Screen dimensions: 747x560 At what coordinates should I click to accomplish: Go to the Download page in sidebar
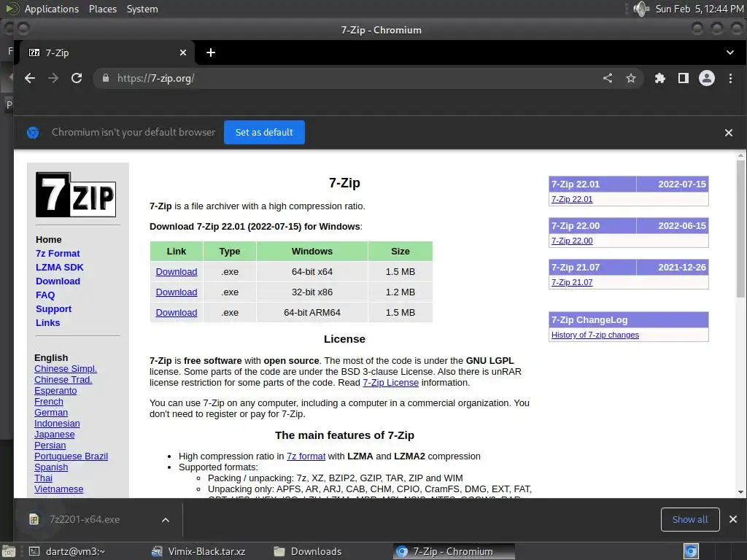[58, 281]
